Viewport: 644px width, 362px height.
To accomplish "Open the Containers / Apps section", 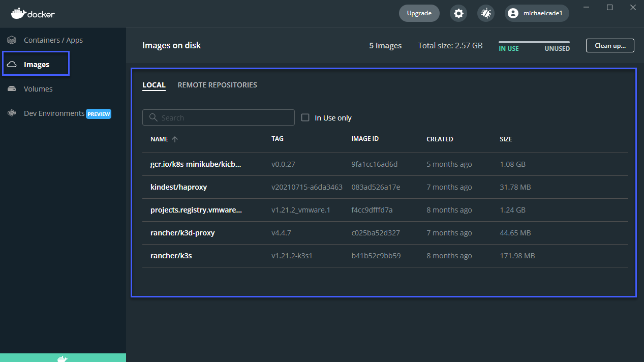I will [x=53, y=40].
